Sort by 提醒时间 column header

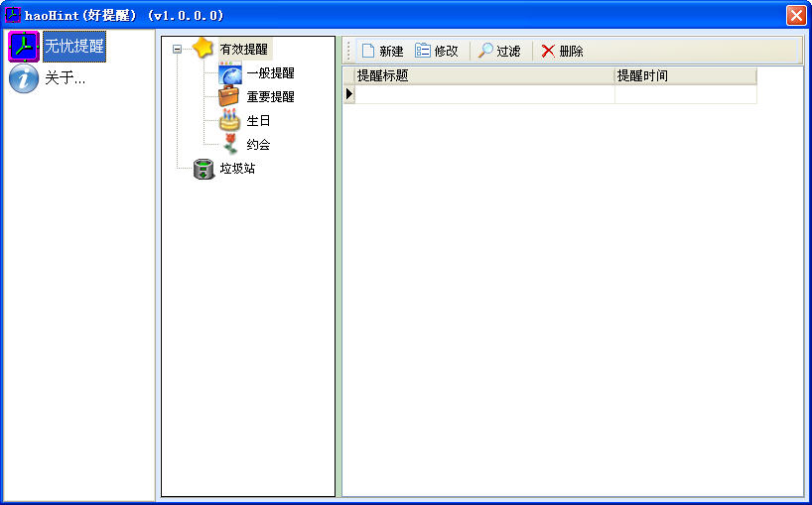[x=686, y=76]
